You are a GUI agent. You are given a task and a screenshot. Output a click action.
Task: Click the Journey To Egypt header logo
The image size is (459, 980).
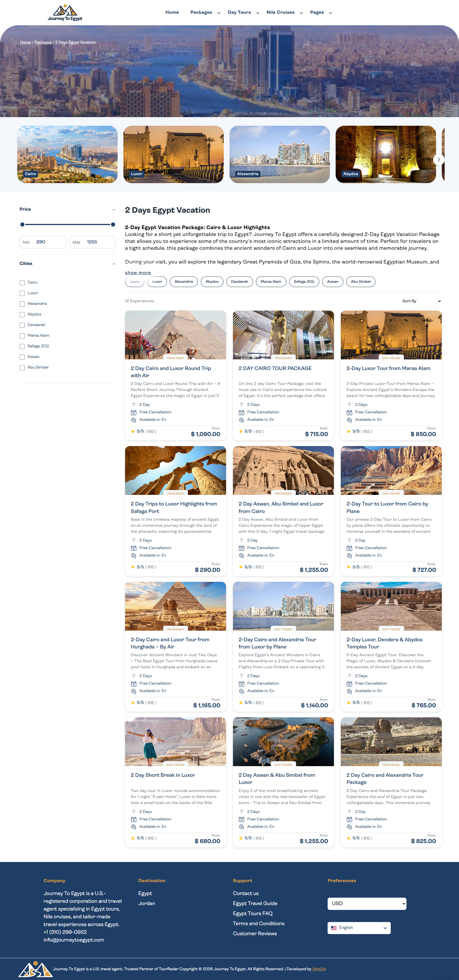click(x=65, y=13)
